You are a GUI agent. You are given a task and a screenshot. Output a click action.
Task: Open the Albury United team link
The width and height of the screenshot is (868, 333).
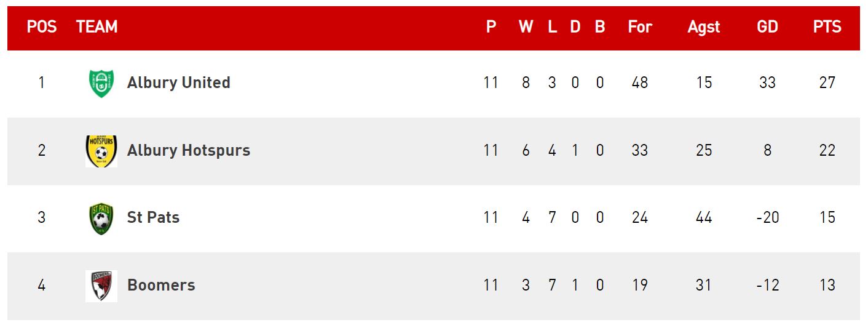point(179,83)
